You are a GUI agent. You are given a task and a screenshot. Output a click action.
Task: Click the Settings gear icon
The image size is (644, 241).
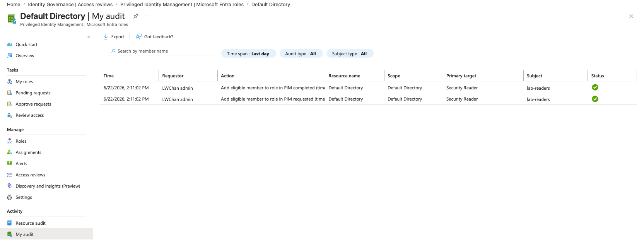[x=10, y=197]
